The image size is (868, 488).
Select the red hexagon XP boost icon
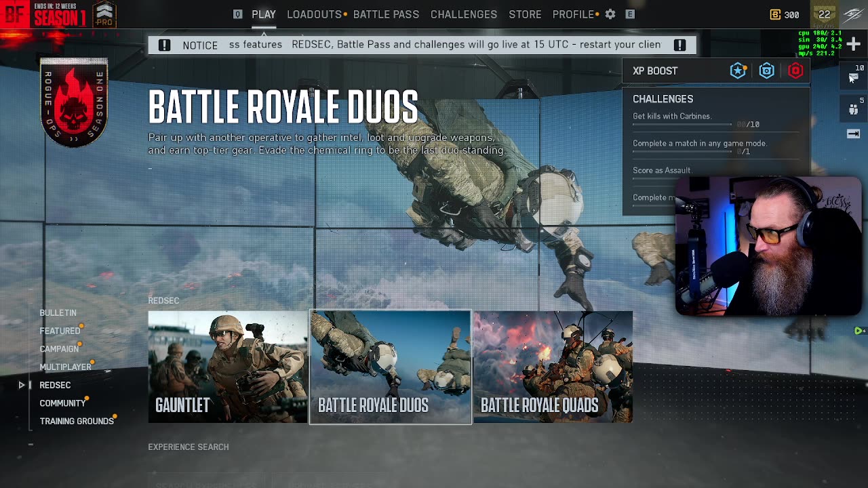pyautogui.click(x=795, y=70)
